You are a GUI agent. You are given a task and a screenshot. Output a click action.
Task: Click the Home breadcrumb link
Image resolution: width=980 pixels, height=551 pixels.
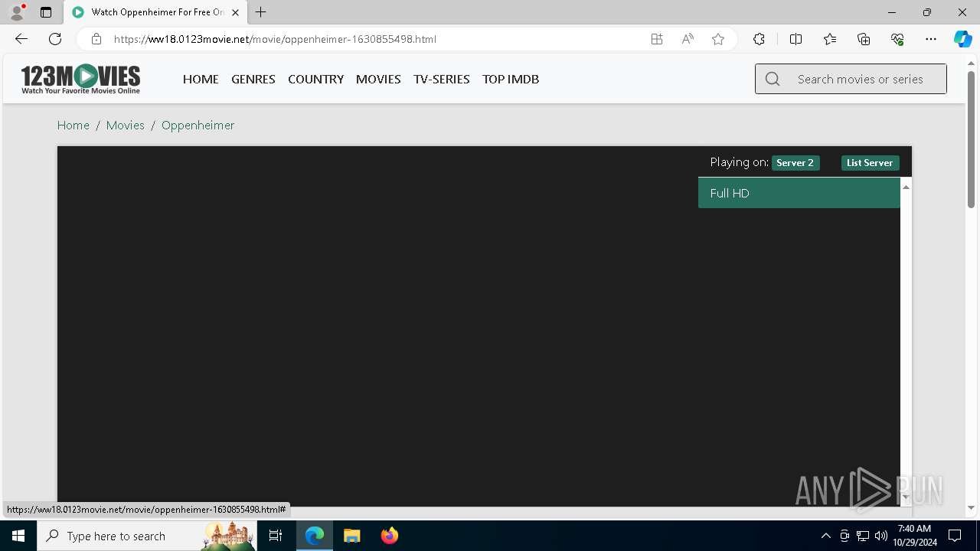click(x=73, y=125)
